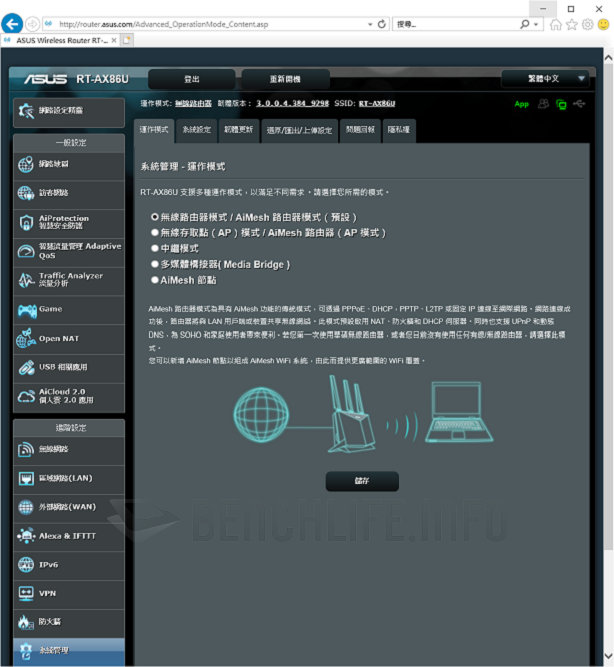Click the 儲存 save button
614x667 pixels.
pos(362,481)
